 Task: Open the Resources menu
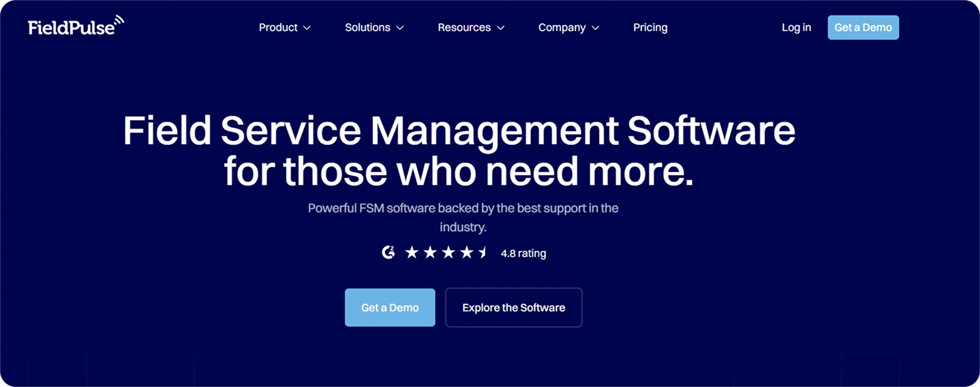click(x=471, y=28)
